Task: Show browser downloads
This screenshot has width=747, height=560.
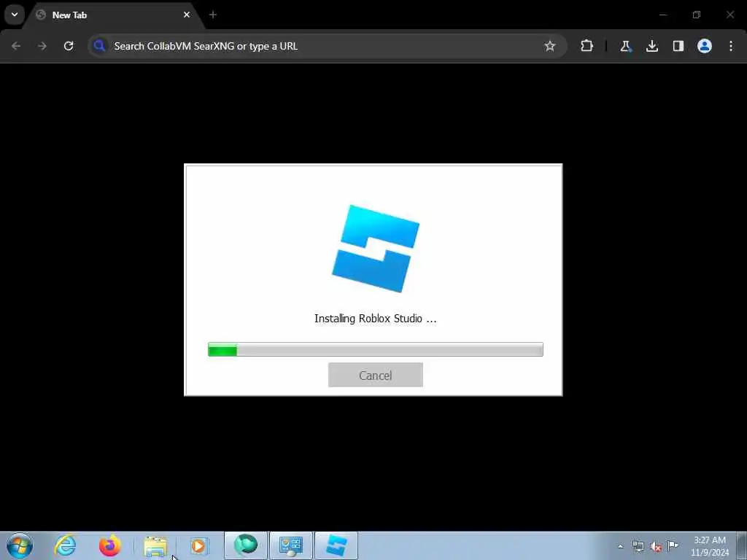Action: click(x=652, y=46)
